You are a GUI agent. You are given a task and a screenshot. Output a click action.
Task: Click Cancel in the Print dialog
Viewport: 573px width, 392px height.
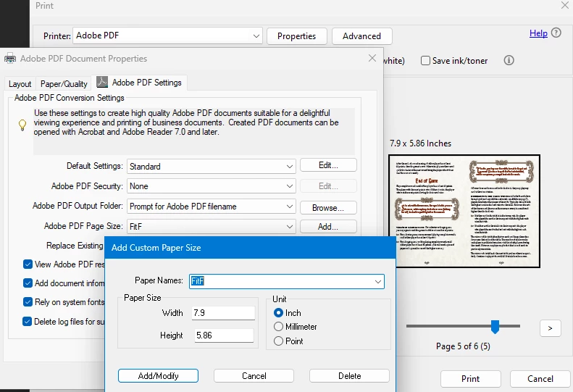pos(540,379)
